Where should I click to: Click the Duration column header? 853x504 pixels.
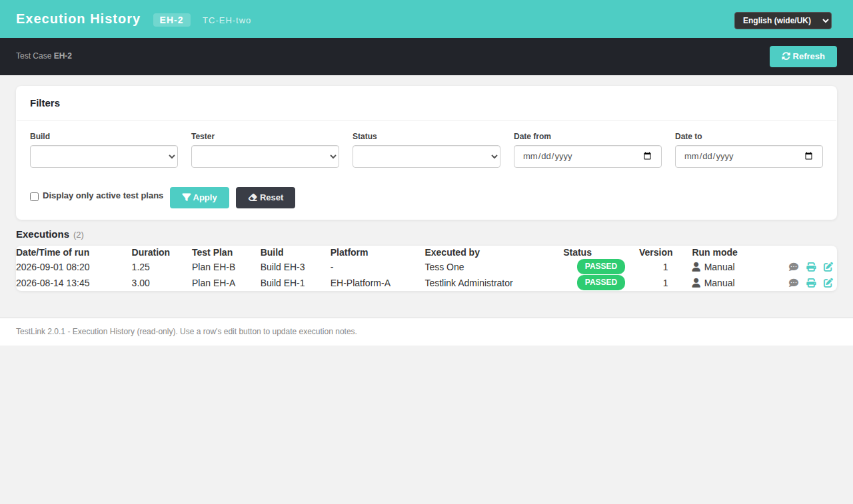(151, 252)
